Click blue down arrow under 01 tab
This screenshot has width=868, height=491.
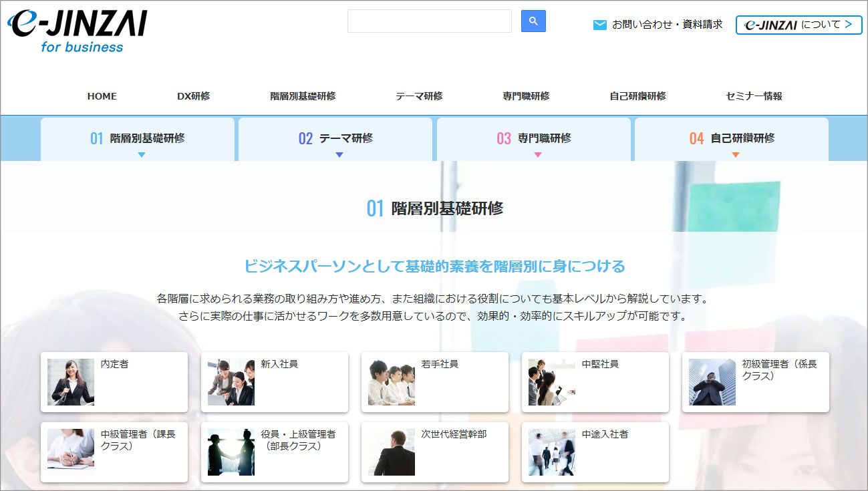pos(141,155)
